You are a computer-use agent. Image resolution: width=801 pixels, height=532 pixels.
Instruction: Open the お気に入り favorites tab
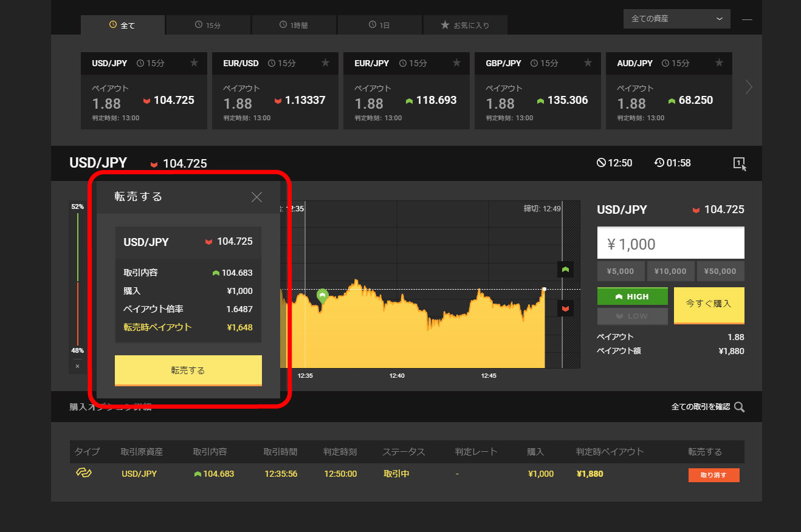[x=465, y=25]
